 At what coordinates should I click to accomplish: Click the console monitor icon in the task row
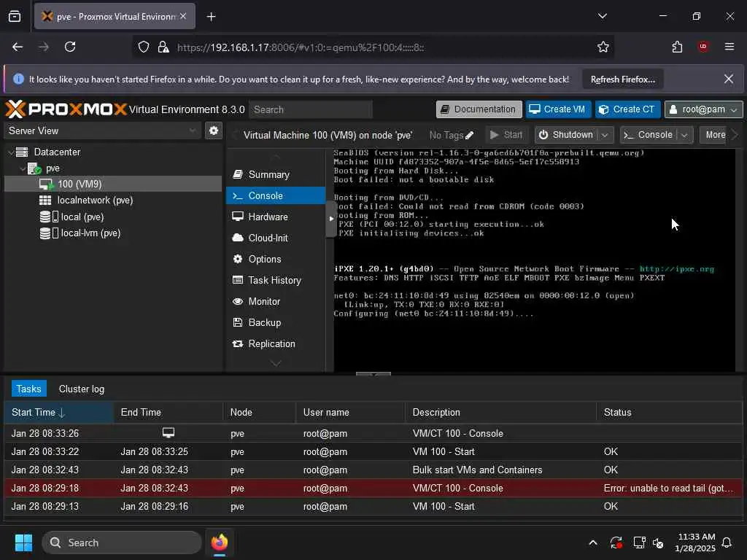coord(169,432)
